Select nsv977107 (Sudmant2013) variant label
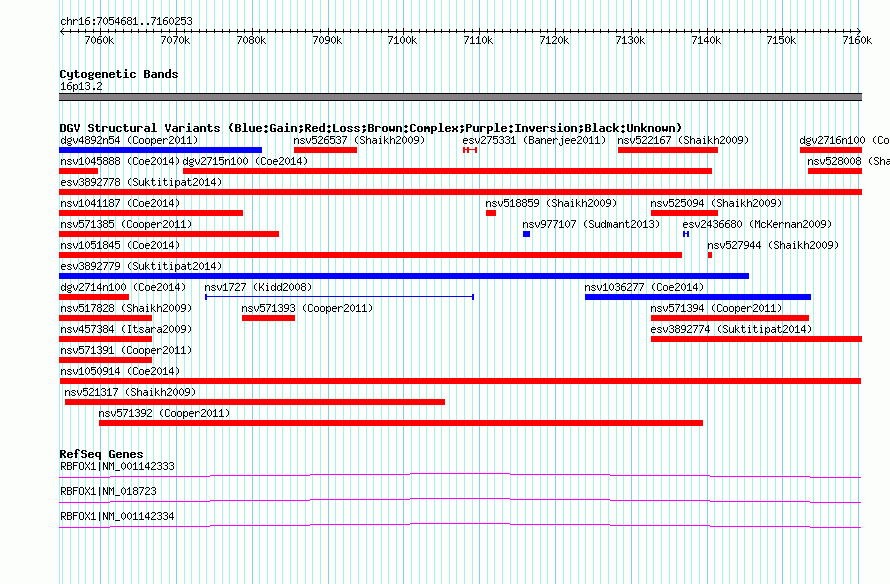The width and height of the screenshot is (890, 584). point(591,224)
